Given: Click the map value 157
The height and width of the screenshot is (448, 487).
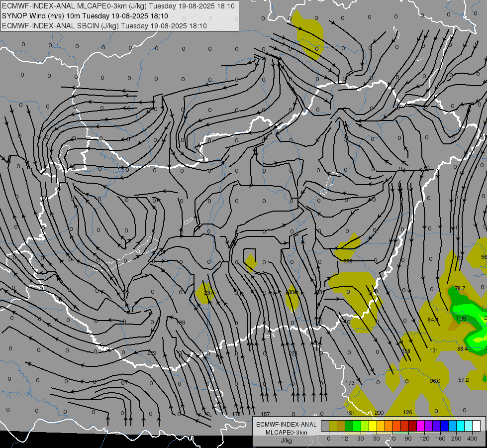Looking at the screenshot, I should pos(265,414).
